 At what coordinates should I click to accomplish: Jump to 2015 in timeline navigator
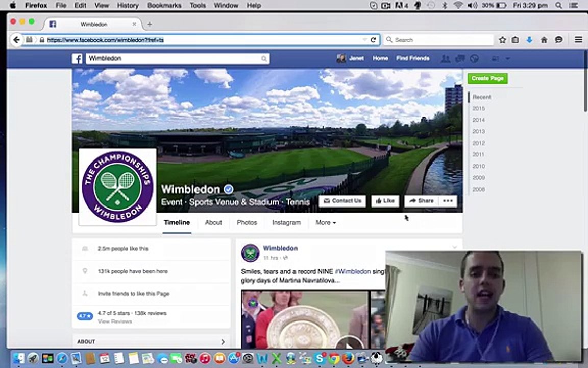(478, 108)
